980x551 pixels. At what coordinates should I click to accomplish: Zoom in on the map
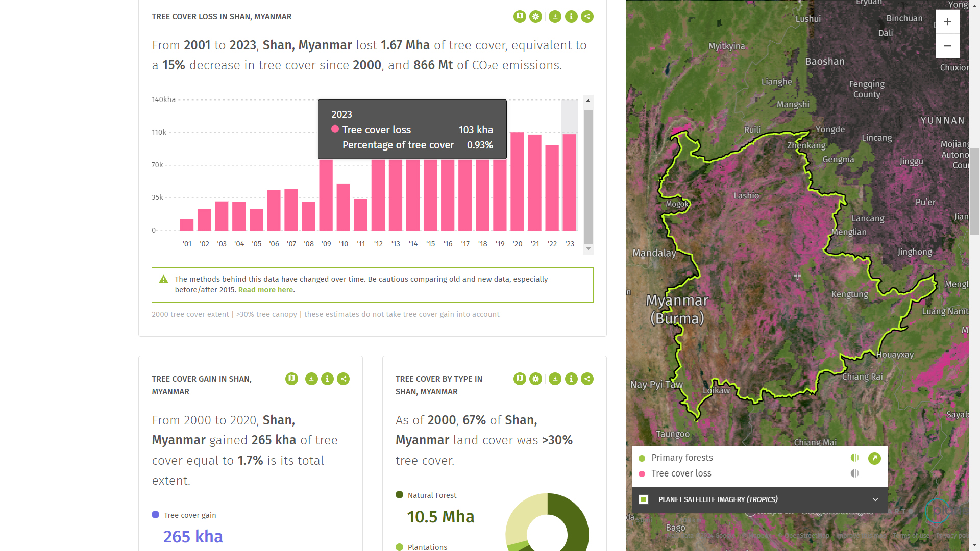pyautogui.click(x=947, y=21)
